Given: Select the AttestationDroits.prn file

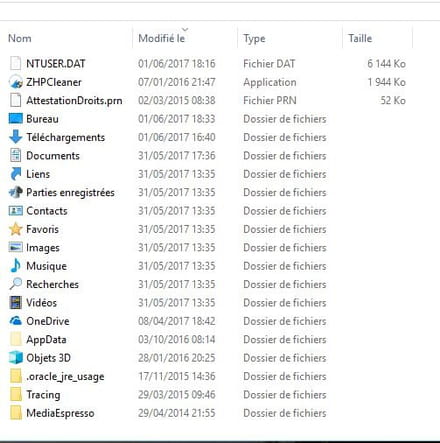Looking at the screenshot, I should [x=74, y=100].
